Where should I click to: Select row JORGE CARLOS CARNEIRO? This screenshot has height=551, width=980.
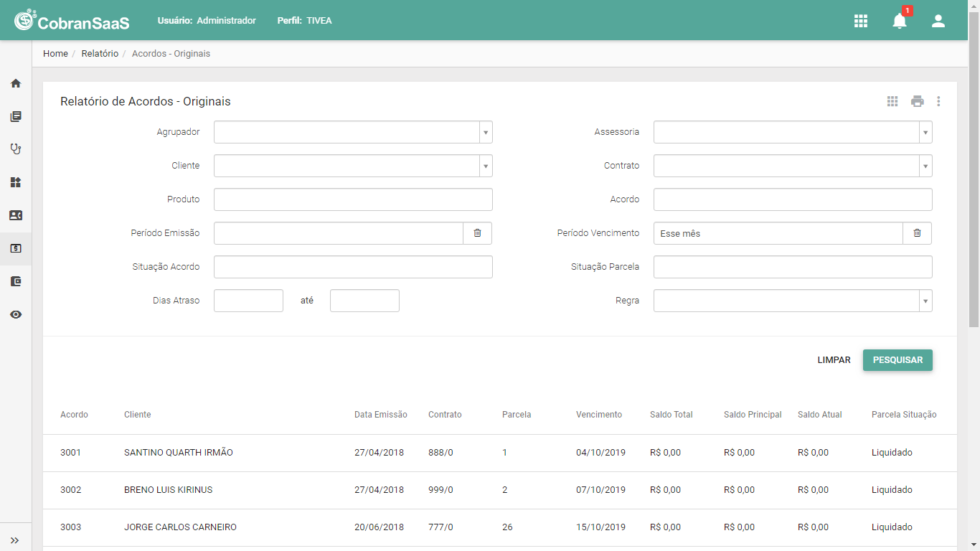[500, 527]
